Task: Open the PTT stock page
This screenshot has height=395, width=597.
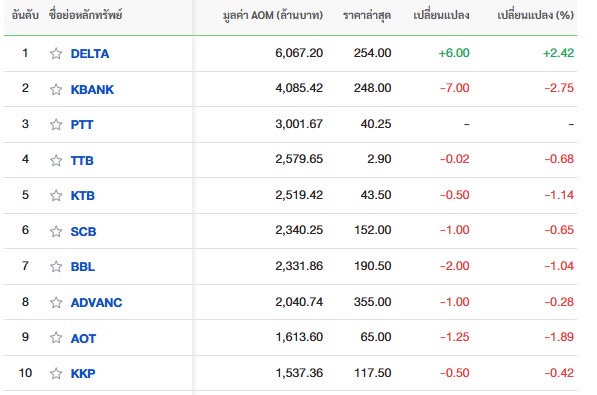Action: click(x=82, y=125)
